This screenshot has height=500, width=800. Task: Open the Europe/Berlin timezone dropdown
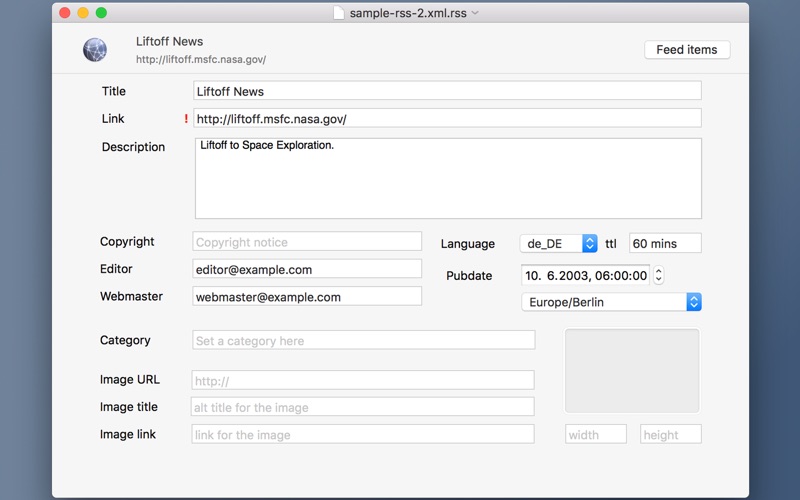coord(611,302)
